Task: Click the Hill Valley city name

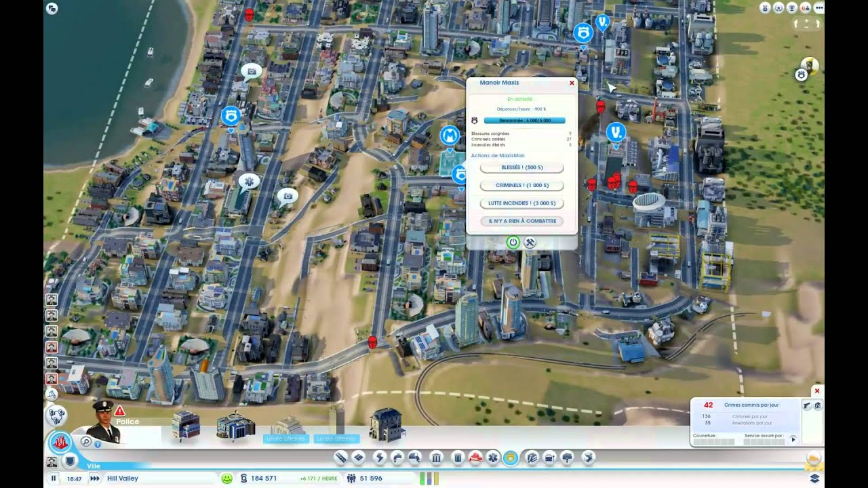Action: (x=122, y=479)
